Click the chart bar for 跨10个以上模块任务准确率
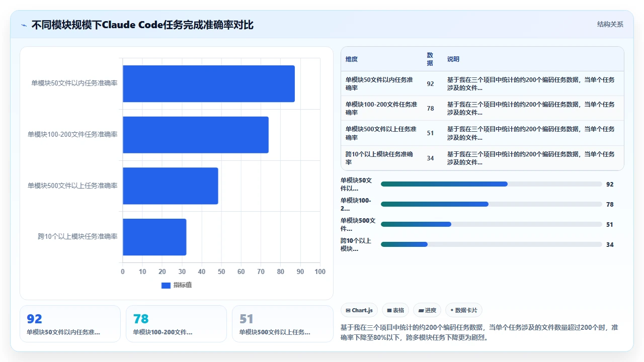Viewport: 644px width, 362px height. [154, 237]
